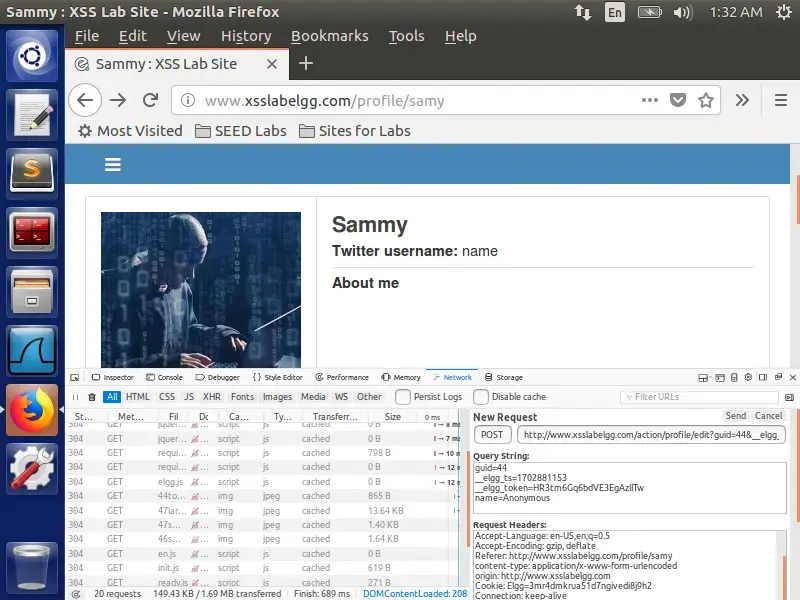The image size is (800, 600).
Task: Open the SEED Labs bookmark folder
Action: (241, 131)
